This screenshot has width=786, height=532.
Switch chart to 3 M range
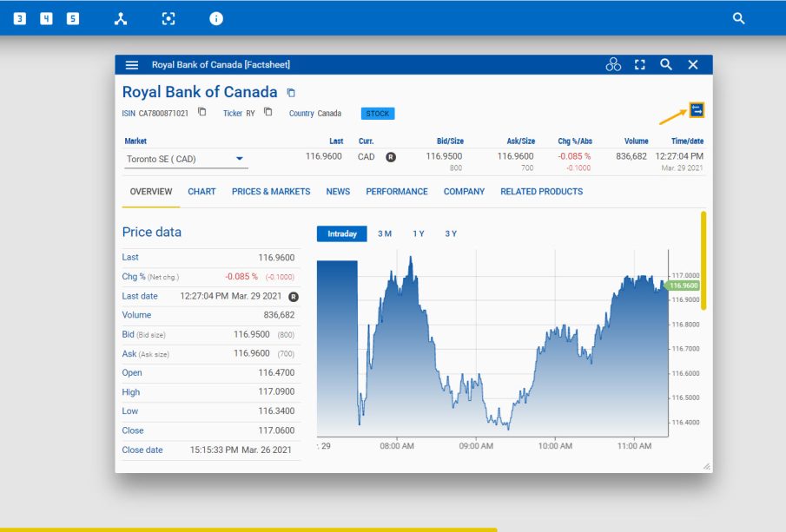click(385, 233)
